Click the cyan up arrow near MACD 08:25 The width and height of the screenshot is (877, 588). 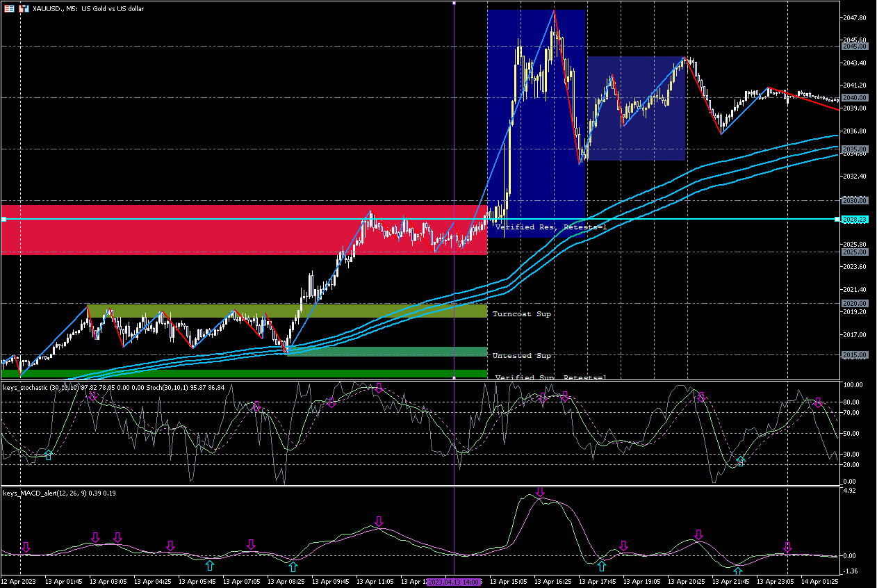293,567
